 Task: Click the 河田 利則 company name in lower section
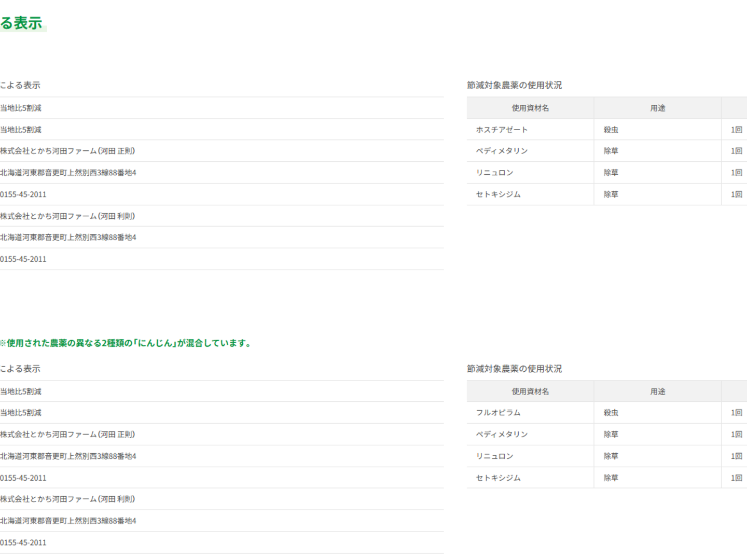pyautogui.click(x=67, y=499)
